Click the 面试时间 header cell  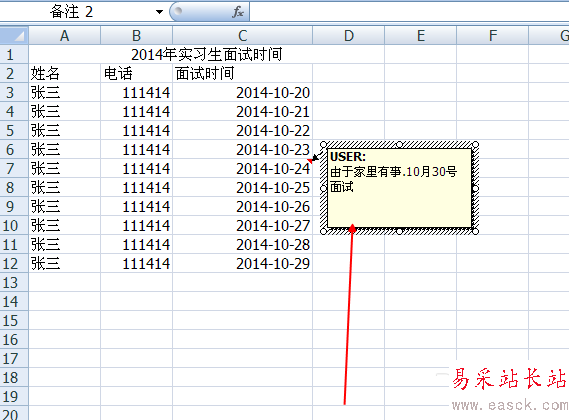[x=242, y=74]
